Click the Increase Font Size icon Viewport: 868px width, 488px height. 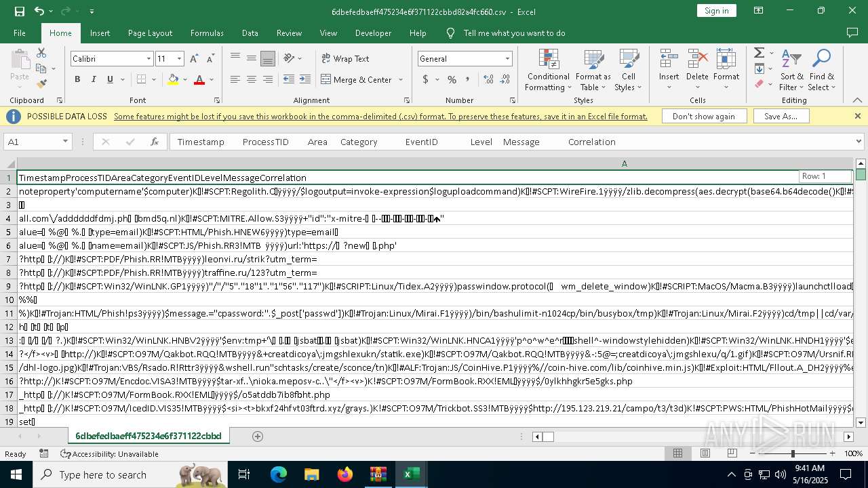click(x=195, y=59)
